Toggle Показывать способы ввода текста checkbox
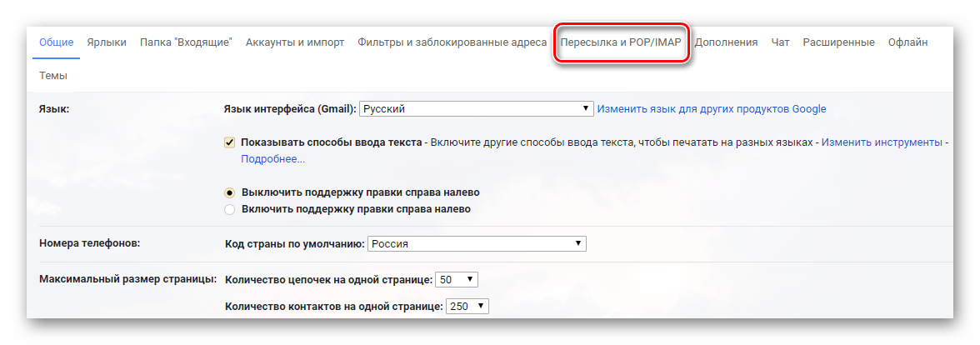The image size is (980, 345). click(x=229, y=142)
